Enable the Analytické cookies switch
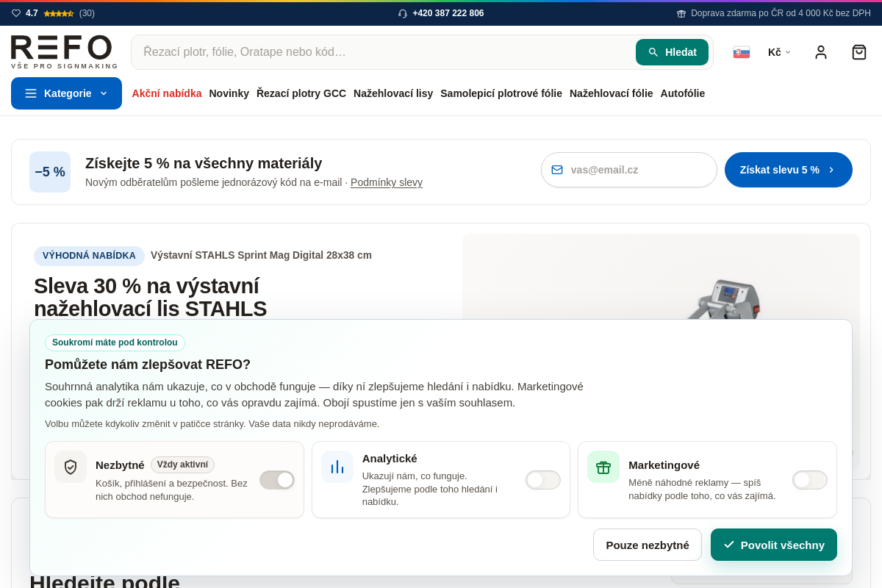This screenshot has height=588, width=882. coord(543,480)
